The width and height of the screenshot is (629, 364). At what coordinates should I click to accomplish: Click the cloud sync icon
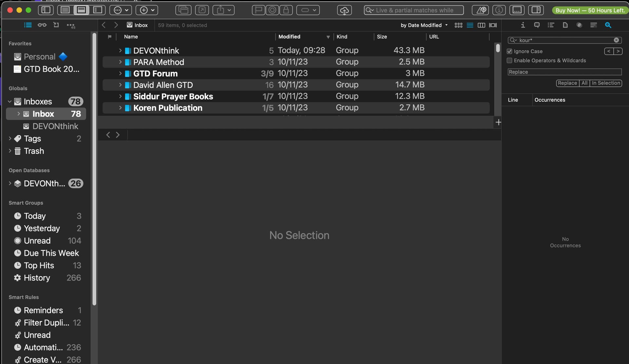pos(344,10)
